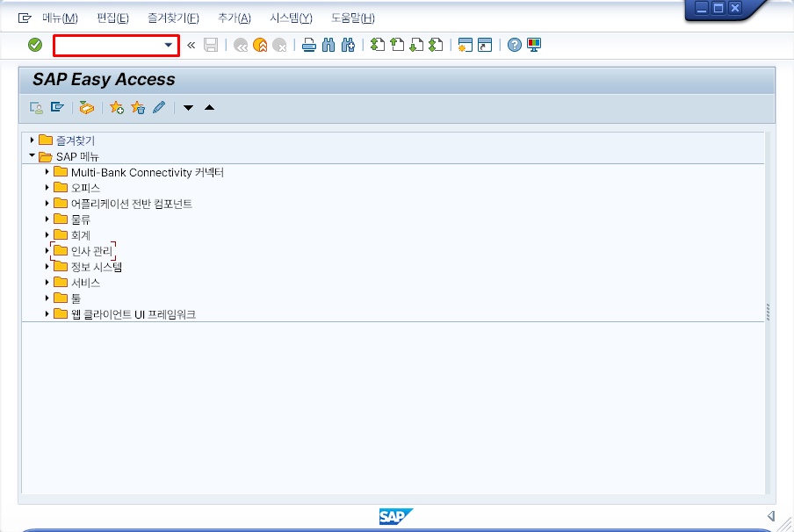Open the 메뉴(M) menu
Image resolution: width=794 pixels, height=532 pixels.
[x=61, y=18]
